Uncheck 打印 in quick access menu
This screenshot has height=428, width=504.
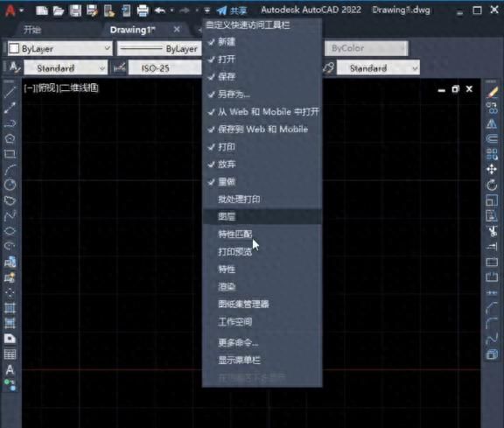(262, 147)
